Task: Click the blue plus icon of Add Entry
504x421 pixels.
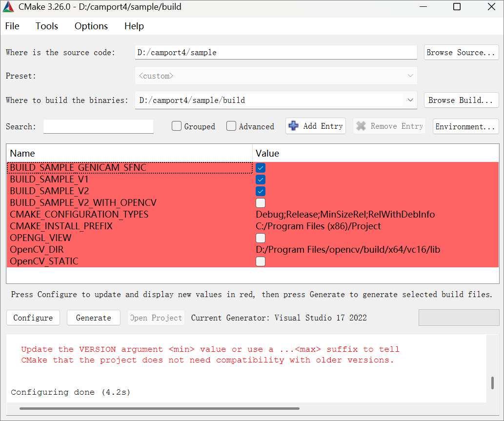Action: tap(293, 126)
